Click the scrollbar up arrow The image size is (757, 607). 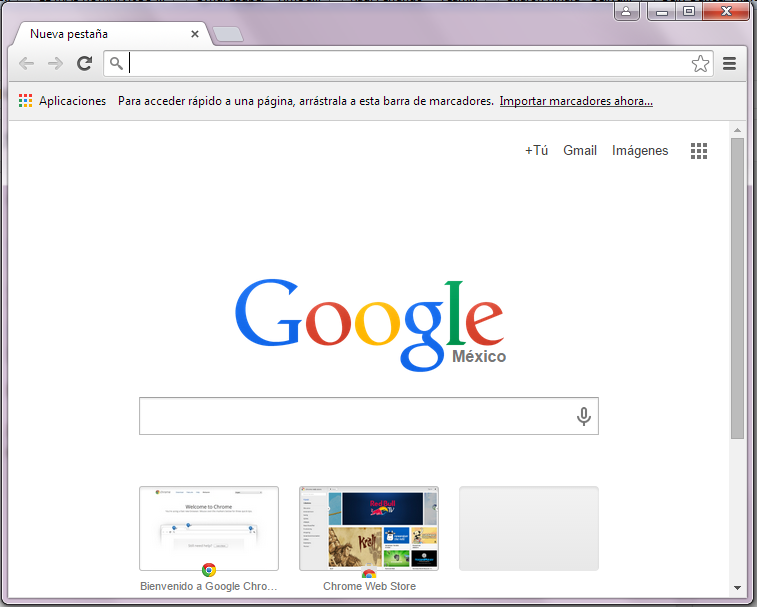coord(737,130)
